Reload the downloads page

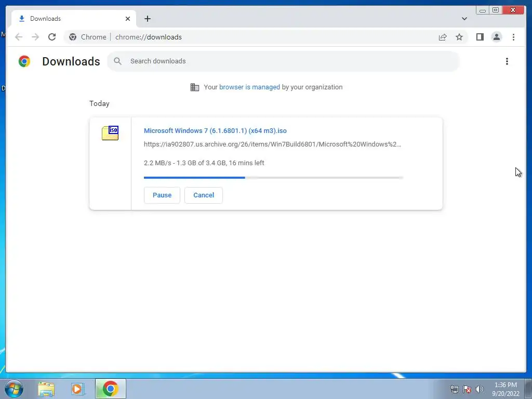click(52, 37)
